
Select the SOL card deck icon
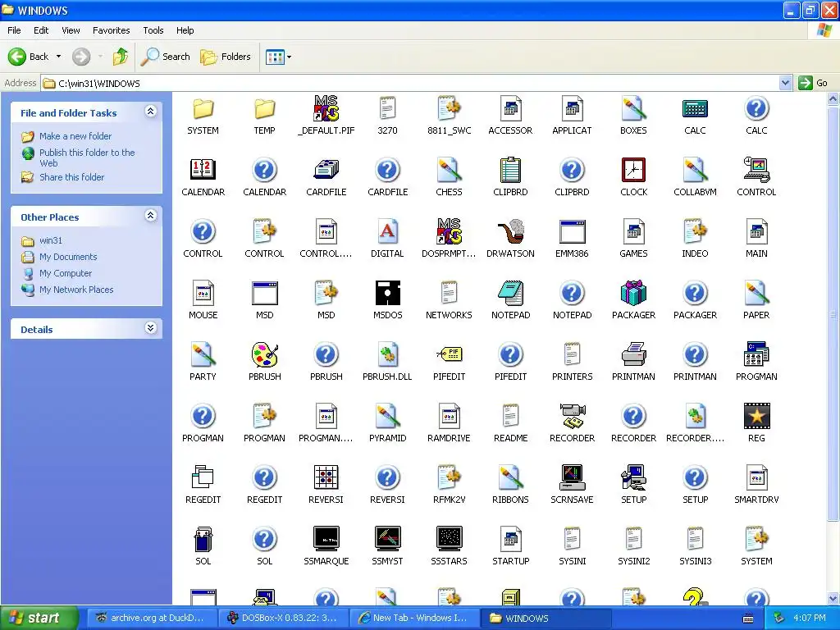pos(203,539)
